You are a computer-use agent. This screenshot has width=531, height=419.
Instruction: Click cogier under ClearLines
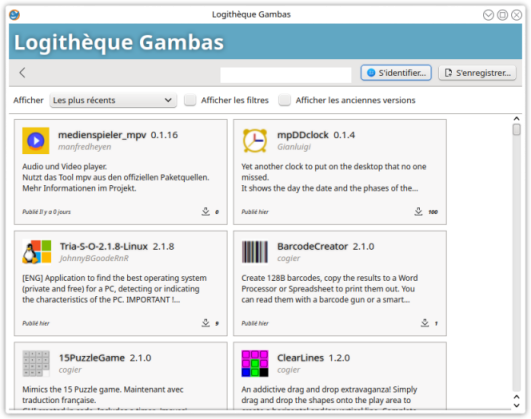(289, 370)
